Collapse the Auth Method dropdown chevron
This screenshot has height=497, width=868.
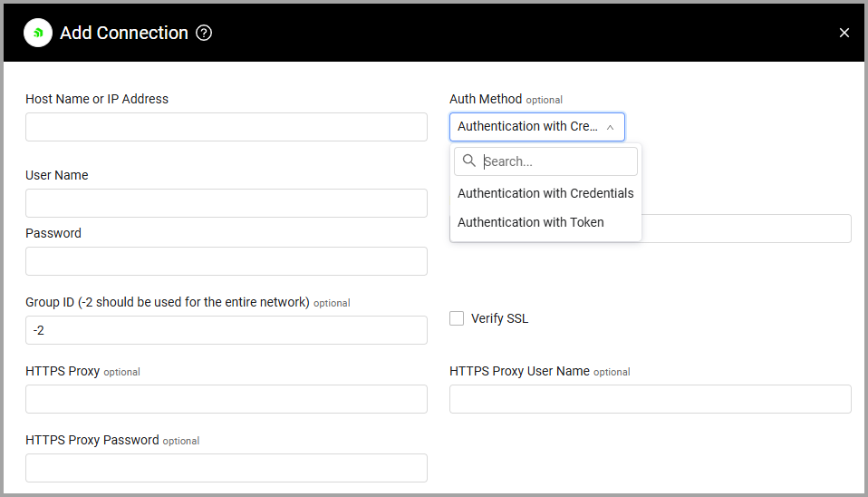(610, 127)
